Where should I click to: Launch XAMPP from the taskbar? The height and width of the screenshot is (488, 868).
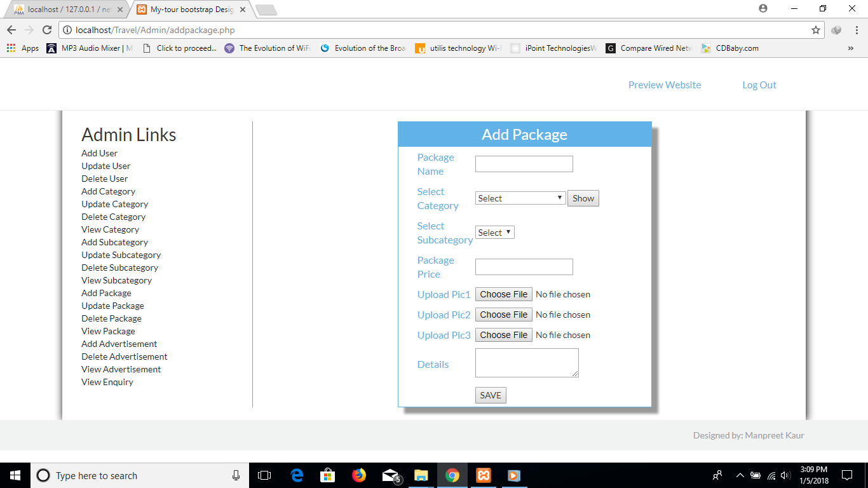click(483, 475)
